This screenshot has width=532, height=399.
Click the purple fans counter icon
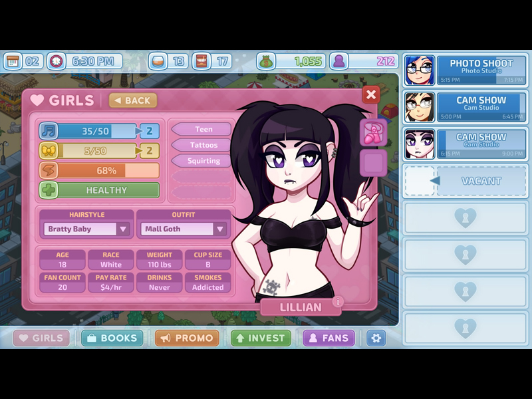point(339,61)
